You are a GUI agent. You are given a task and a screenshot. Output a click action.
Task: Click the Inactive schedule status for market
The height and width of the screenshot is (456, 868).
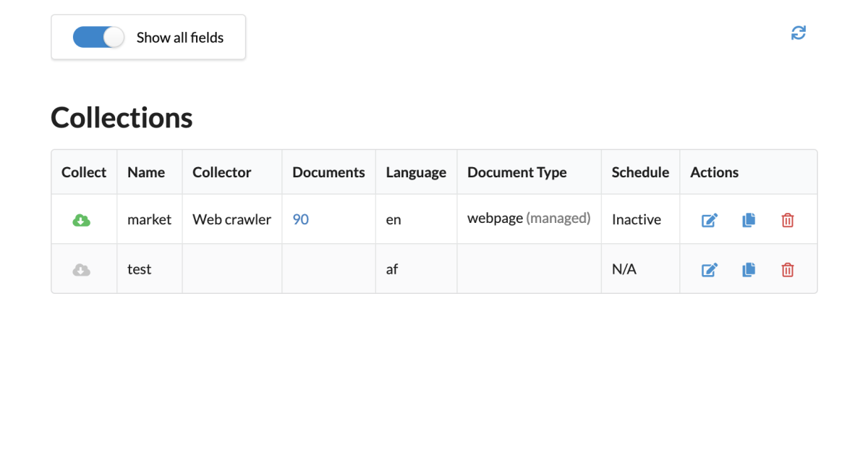tap(636, 219)
